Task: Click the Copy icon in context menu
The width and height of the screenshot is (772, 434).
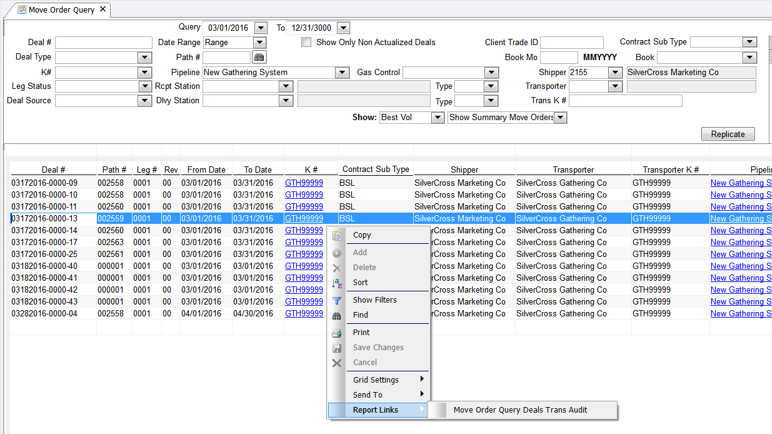Action: 337,236
